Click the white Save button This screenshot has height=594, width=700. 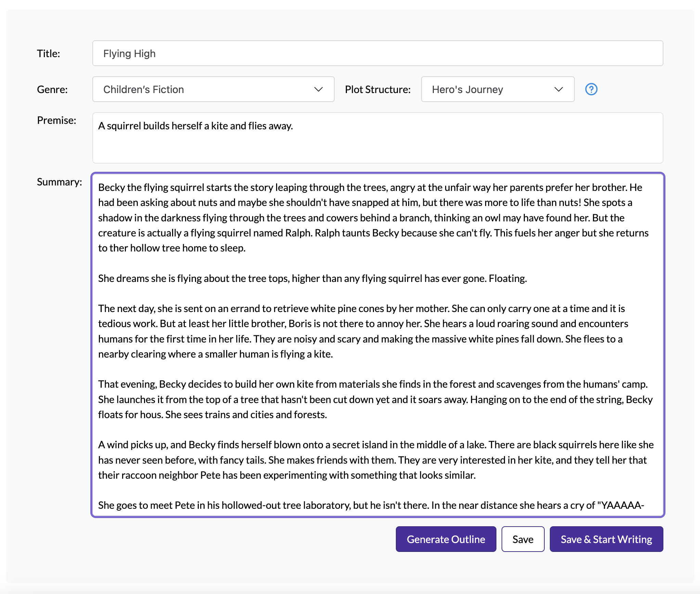tap(523, 539)
